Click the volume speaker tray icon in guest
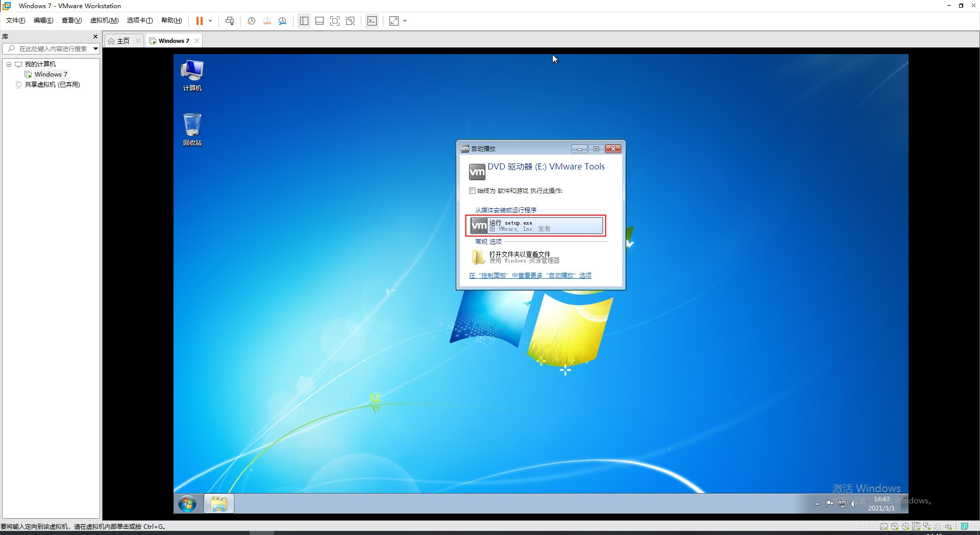 coord(854,504)
